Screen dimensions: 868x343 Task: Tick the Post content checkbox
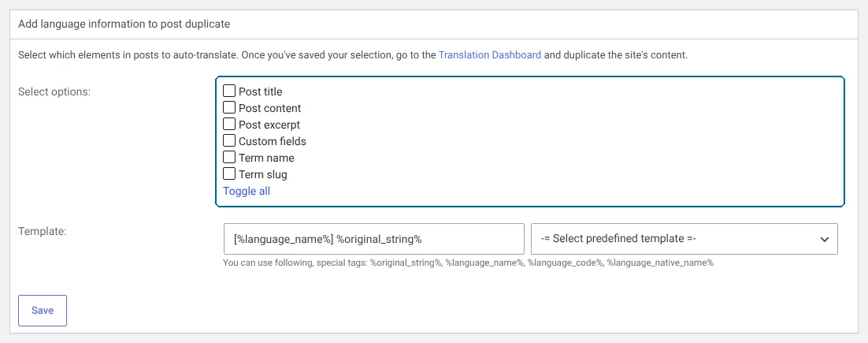pos(229,107)
